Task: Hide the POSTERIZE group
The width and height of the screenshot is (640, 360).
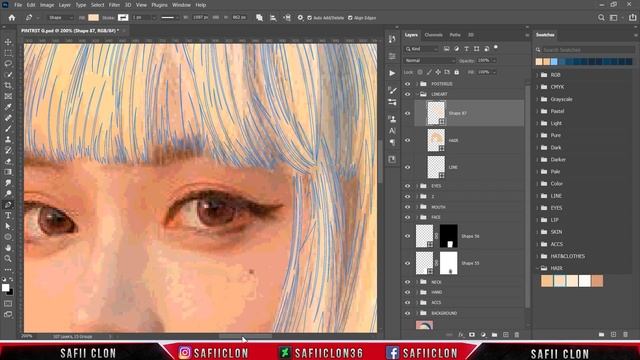Action: click(407, 84)
